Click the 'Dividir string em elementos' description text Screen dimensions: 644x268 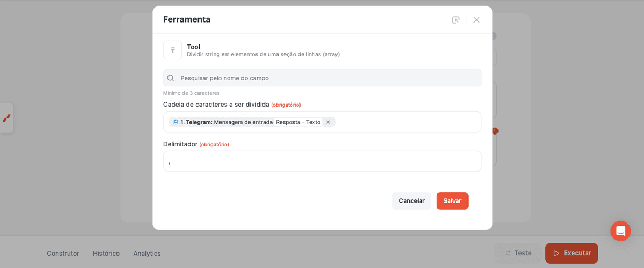[263, 54]
